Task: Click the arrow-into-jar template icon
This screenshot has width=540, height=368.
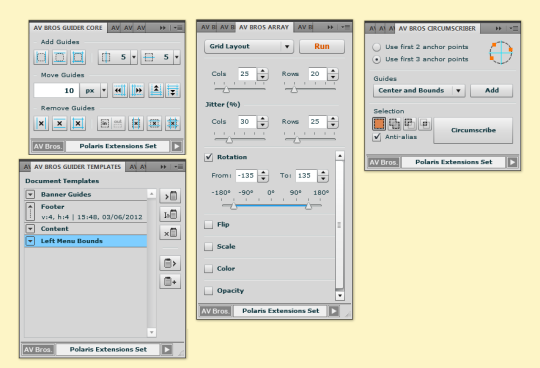Action: click(170, 196)
